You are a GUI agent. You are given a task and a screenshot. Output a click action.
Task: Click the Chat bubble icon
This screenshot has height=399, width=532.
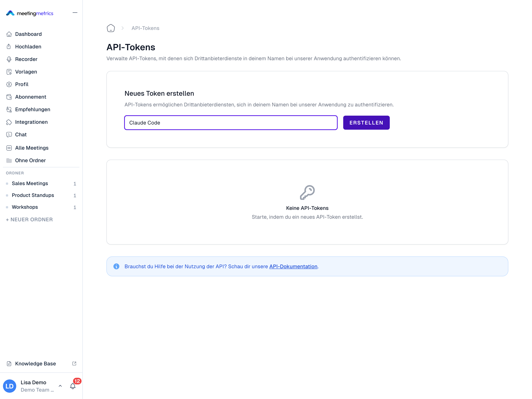click(x=9, y=135)
